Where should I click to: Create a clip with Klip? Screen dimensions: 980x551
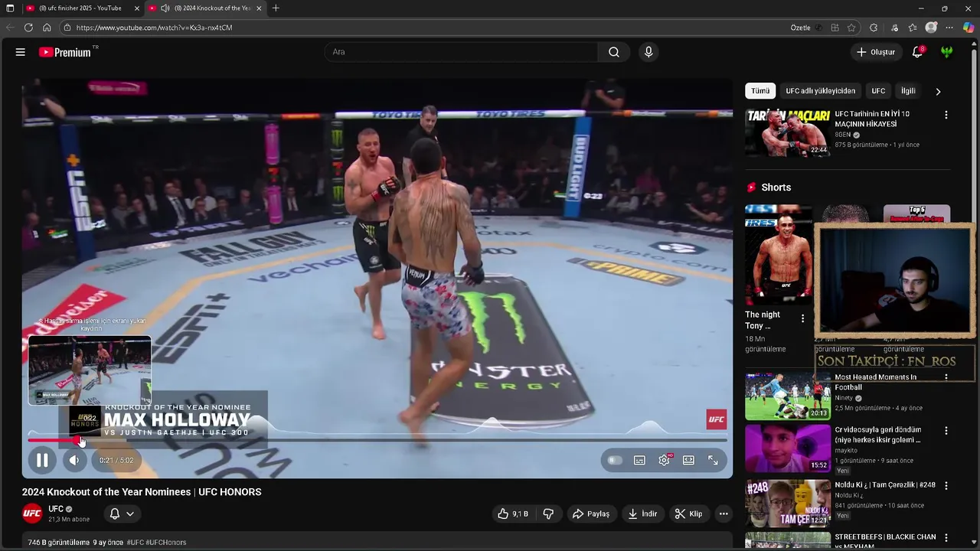pyautogui.click(x=688, y=514)
